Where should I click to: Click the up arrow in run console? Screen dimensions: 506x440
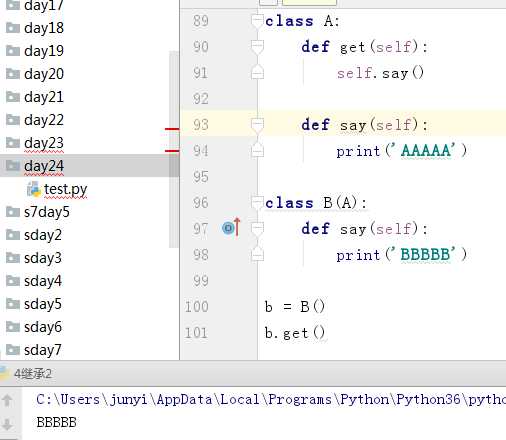pyautogui.click(x=7, y=400)
